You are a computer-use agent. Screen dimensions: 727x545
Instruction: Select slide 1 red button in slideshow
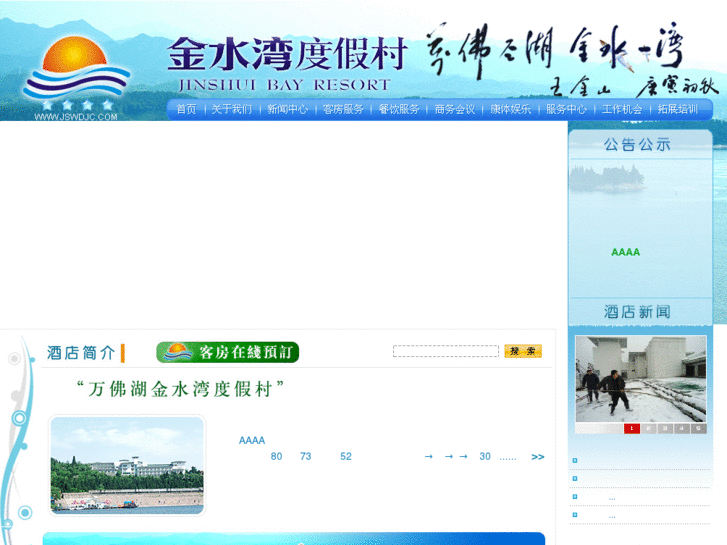(631, 429)
